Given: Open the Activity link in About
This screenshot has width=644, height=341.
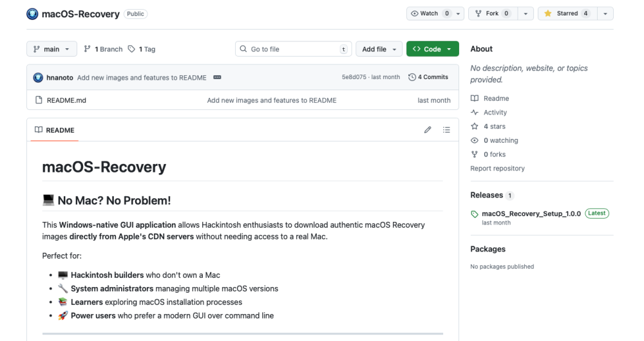Looking at the screenshot, I should (x=495, y=113).
